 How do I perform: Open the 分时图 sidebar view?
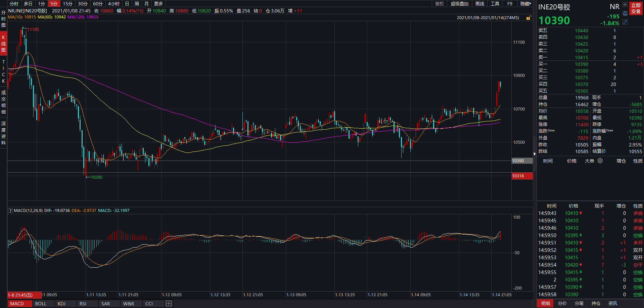pyautogui.click(x=3, y=19)
